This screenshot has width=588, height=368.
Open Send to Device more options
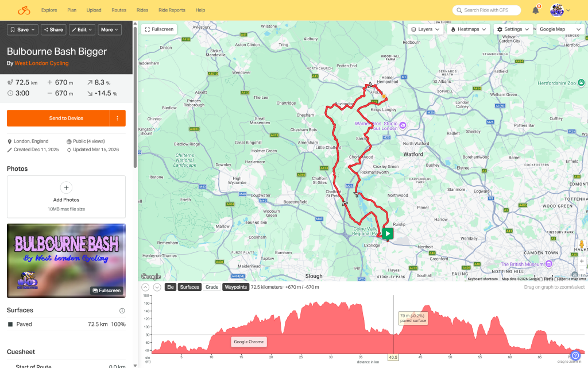(x=117, y=118)
